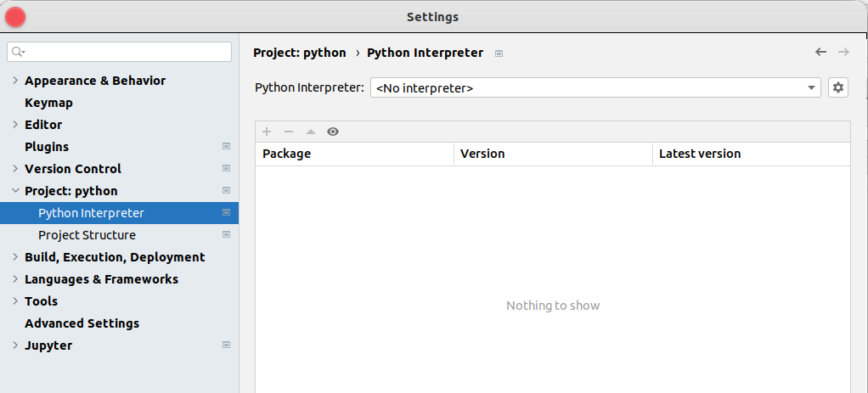868x393 pixels.
Task: Click the project-level icon next to Plugins
Action: point(226,146)
